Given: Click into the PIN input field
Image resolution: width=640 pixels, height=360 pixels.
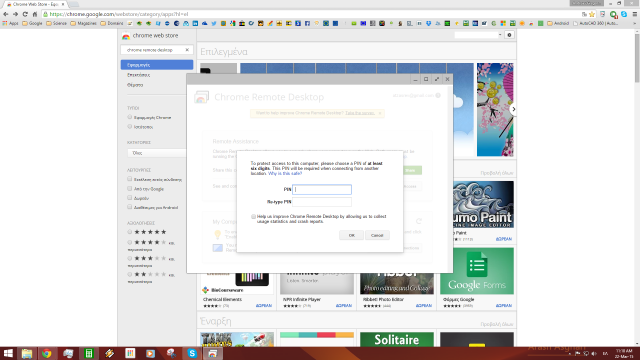Looking at the screenshot, I should (322, 189).
